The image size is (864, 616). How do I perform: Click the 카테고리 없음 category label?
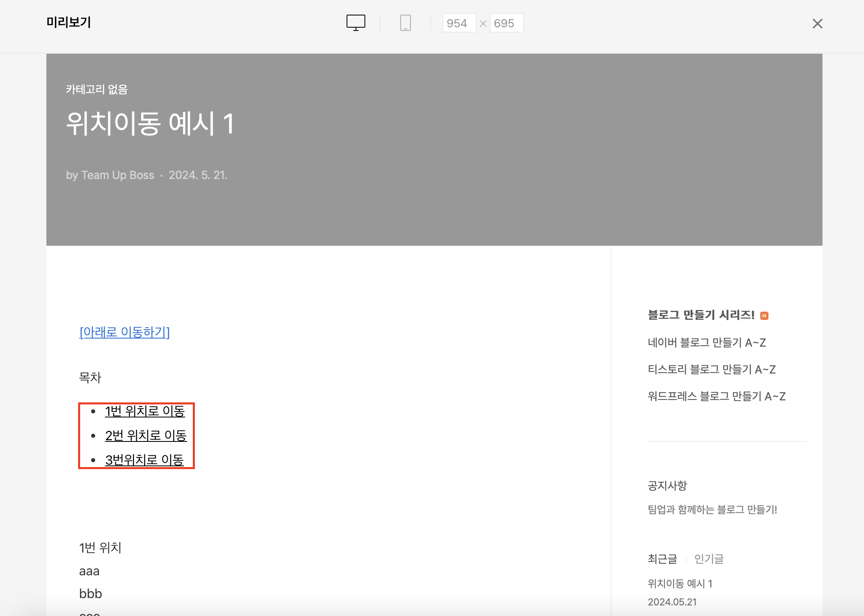[97, 90]
